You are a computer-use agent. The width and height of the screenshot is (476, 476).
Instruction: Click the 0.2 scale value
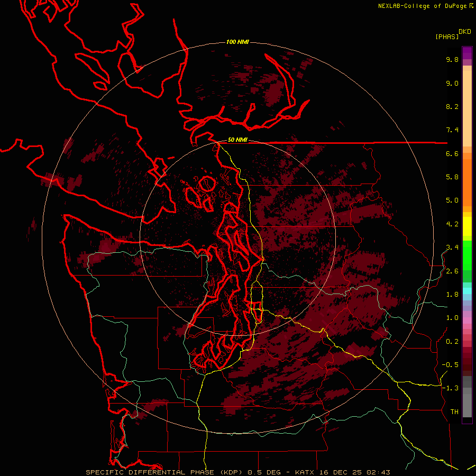[x=452, y=342]
